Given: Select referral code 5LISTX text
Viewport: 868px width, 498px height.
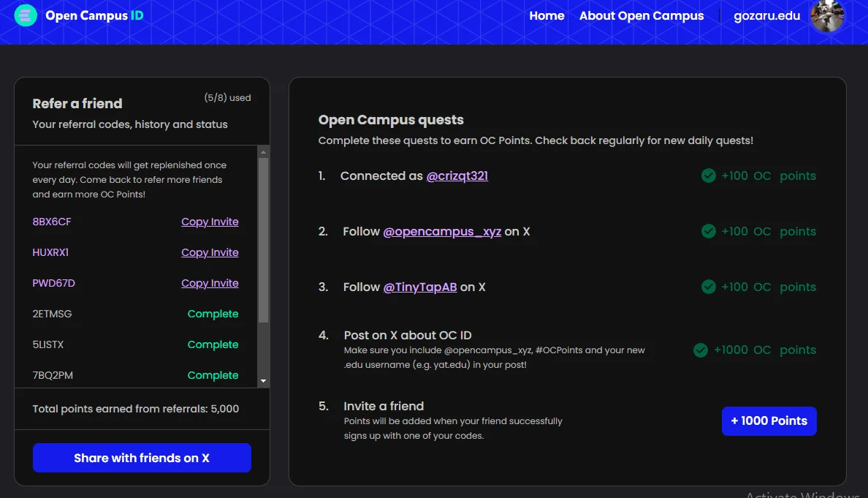Looking at the screenshot, I should tap(47, 344).
